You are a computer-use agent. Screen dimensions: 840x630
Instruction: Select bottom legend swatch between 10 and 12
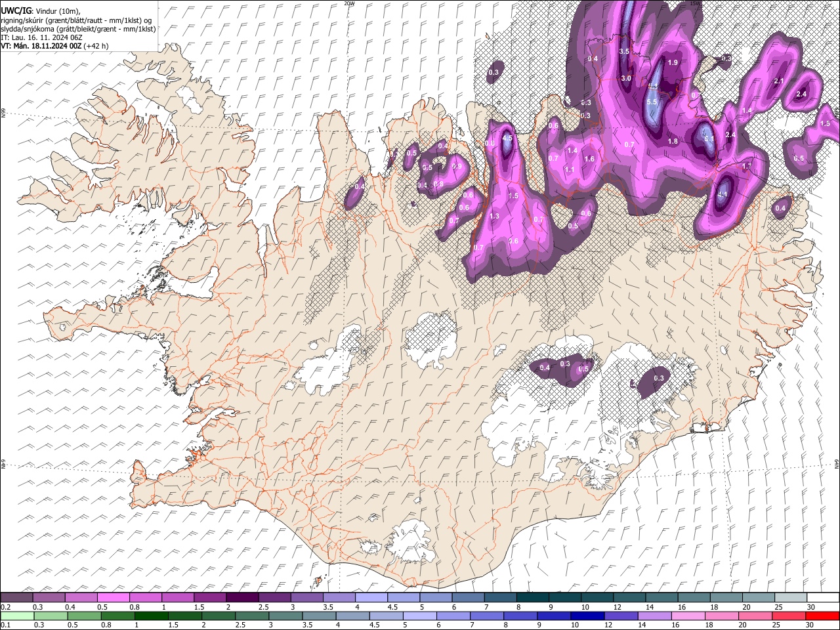[588, 616]
